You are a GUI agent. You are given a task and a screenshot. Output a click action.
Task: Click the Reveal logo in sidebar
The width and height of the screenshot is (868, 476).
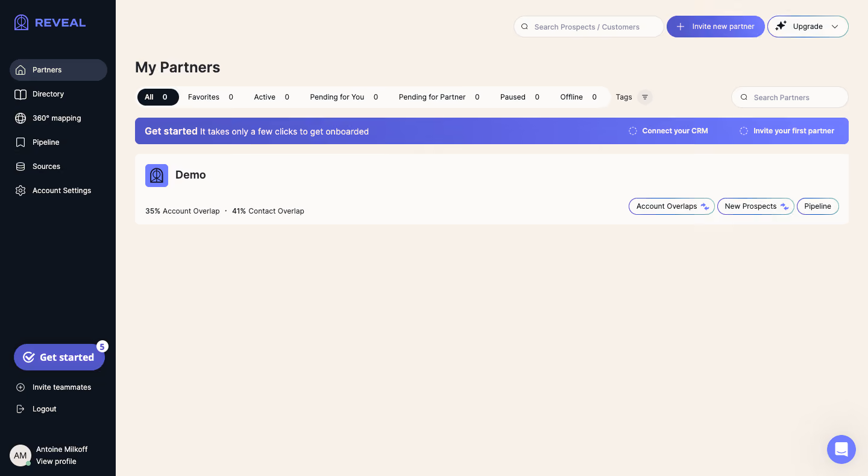pyautogui.click(x=50, y=23)
